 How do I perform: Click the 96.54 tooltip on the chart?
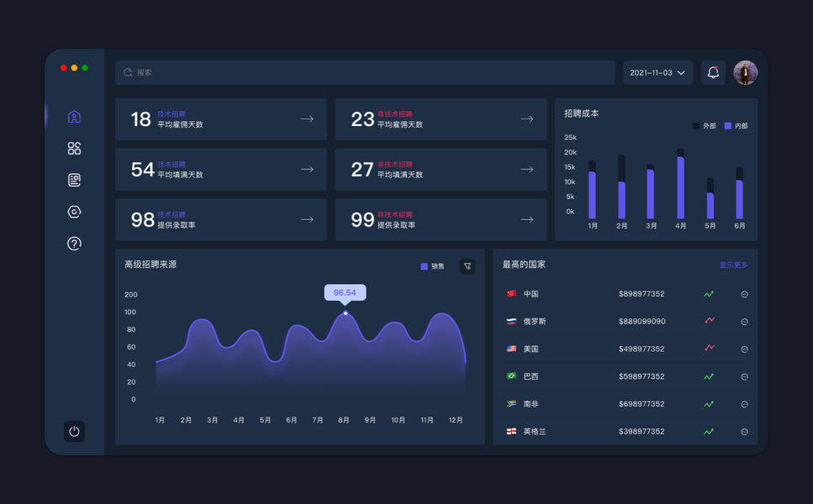point(346,292)
